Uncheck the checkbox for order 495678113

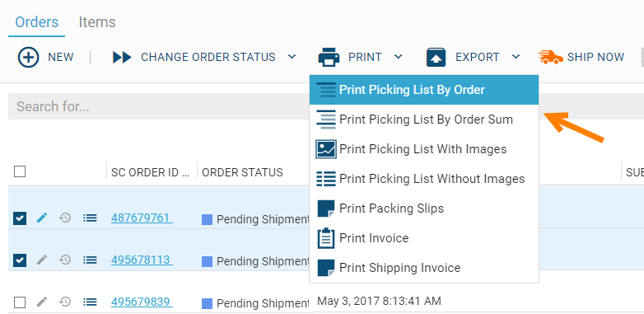tap(20, 260)
